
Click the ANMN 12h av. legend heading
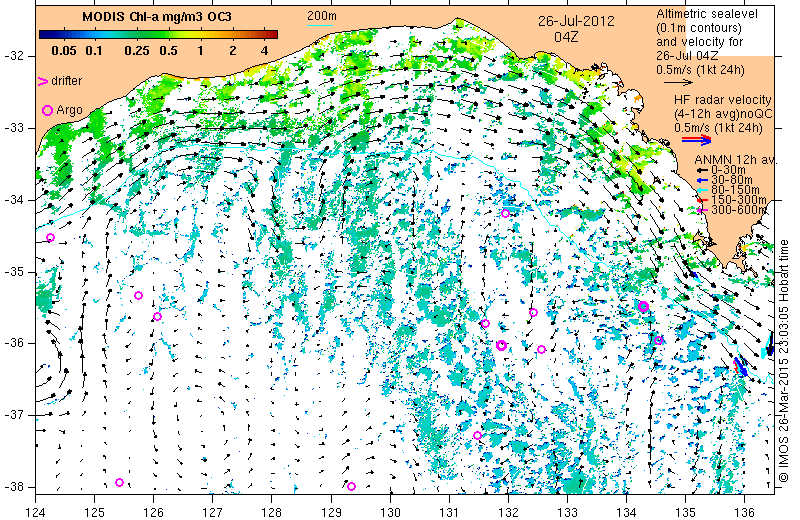[x=736, y=160]
